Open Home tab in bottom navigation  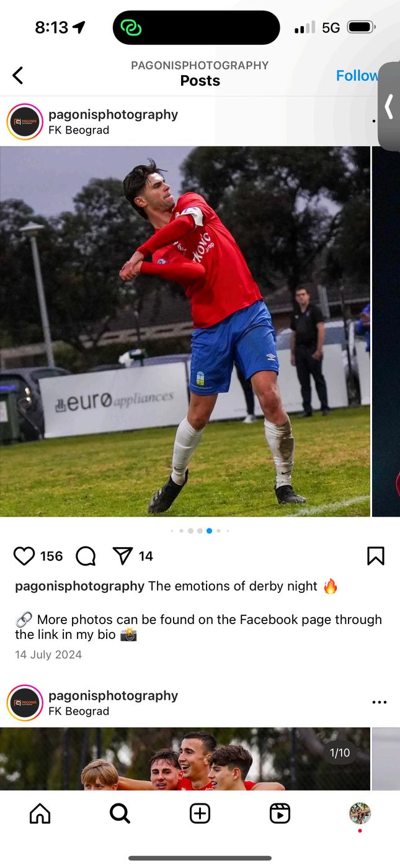point(40,813)
